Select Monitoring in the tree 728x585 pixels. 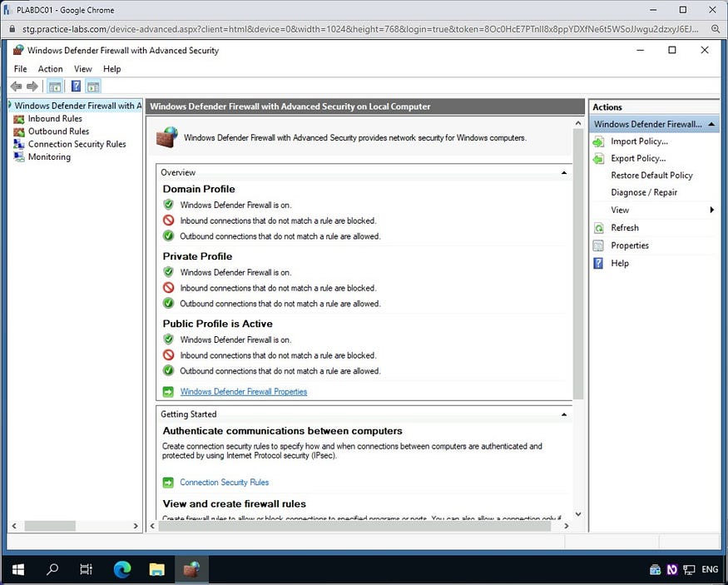pyautogui.click(x=49, y=157)
